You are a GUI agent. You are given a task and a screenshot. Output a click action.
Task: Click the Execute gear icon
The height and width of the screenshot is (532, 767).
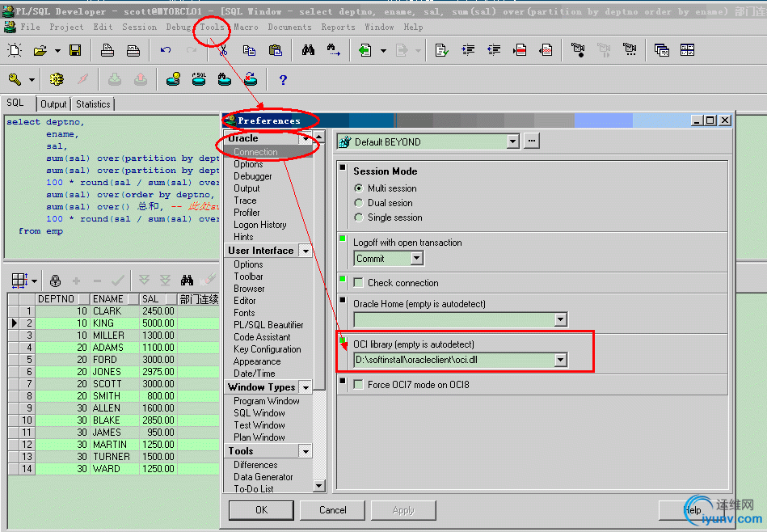(x=57, y=79)
